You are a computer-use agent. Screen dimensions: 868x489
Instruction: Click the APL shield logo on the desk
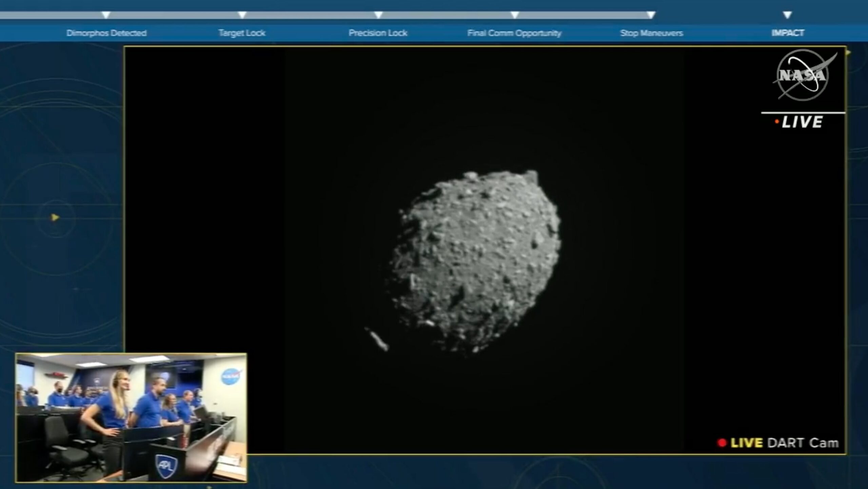pos(166,465)
